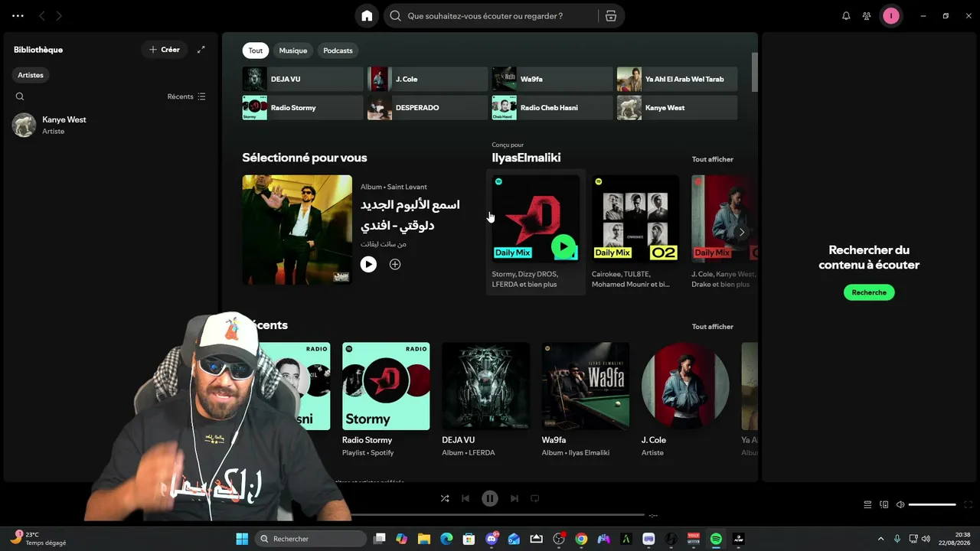Viewport: 980px width, 551px height.
Task: Select the Musique filter chip
Action: tap(293, 51)
